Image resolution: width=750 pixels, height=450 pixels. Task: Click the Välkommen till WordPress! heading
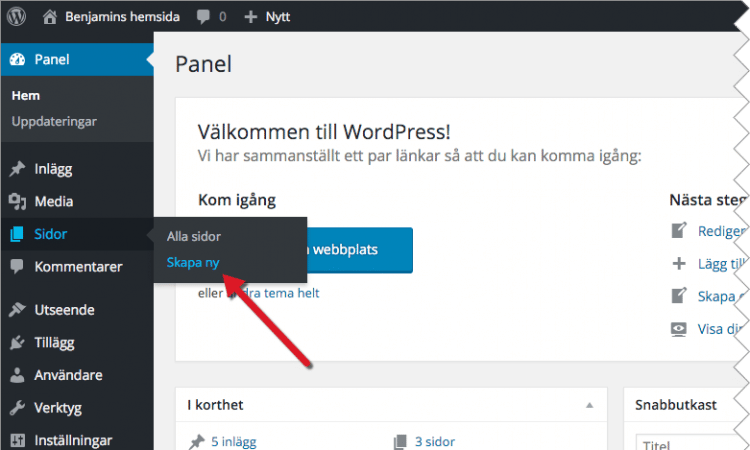pos(324,132)
